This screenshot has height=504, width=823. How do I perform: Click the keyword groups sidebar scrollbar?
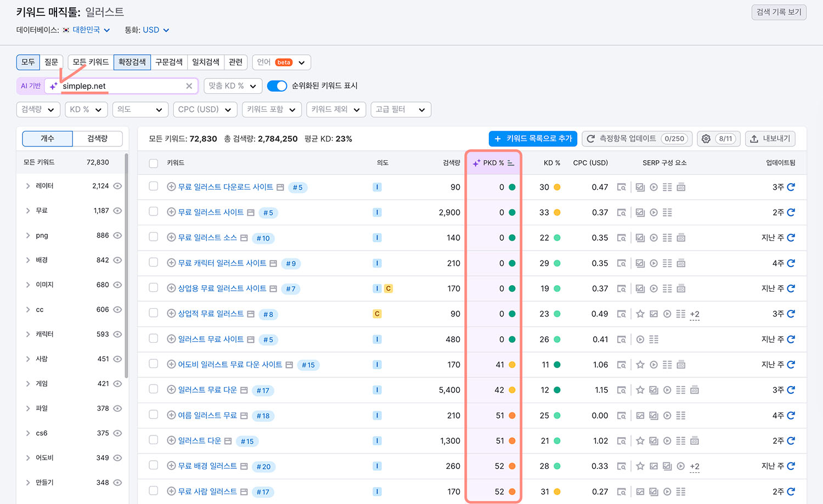127,266
